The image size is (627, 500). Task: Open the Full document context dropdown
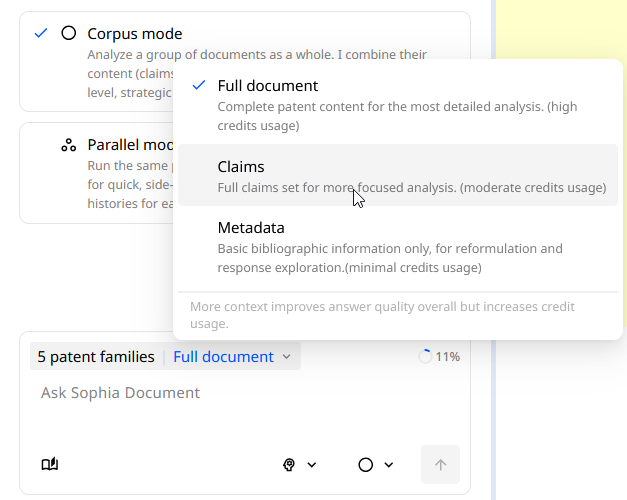pos(232,356)
